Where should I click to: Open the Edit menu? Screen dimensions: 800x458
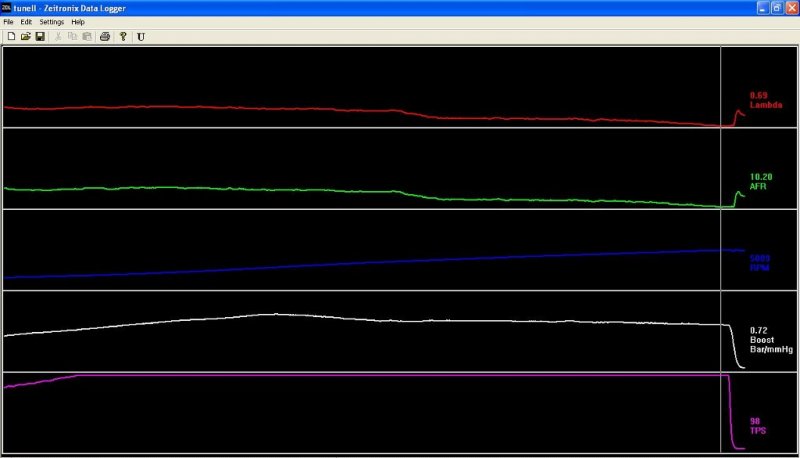click(26, 21)
